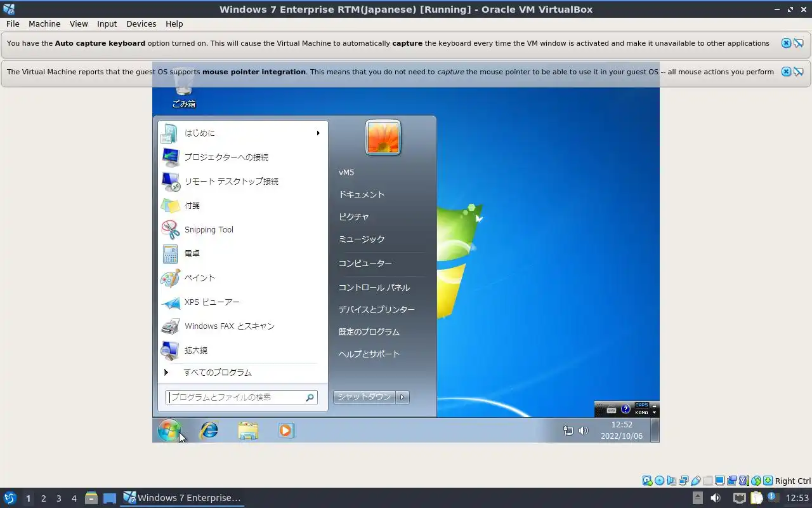Click VirtualBox USB devices indicator
812x508 pixels.
(695, 481)
